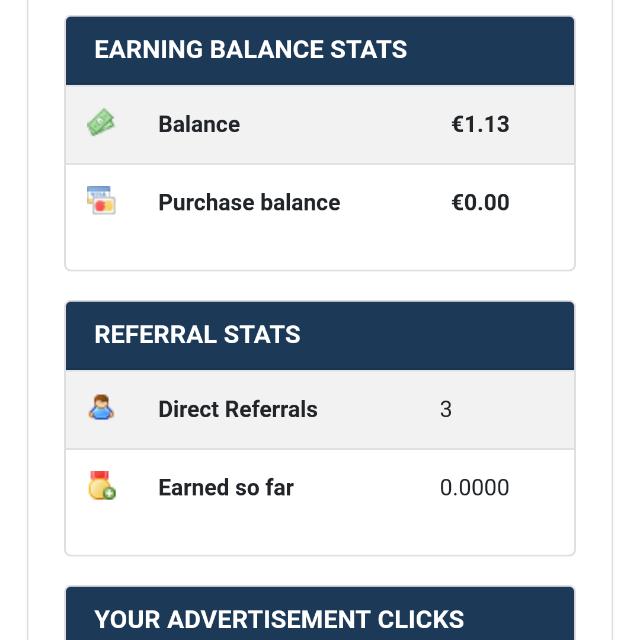Click the gap above Your Advertisement Clicks panel
This screenshot has width=640, height=640.
(x=320, y=571)
